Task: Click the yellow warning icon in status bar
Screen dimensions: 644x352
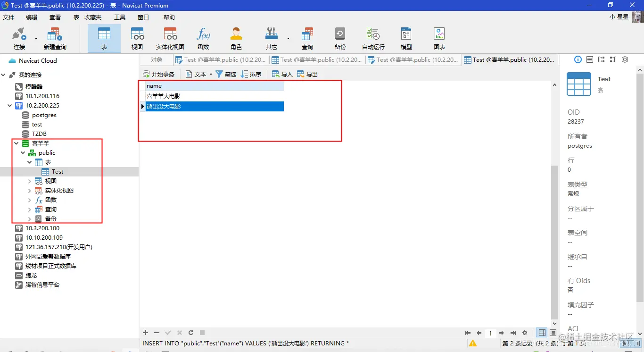Action: [x=473, y=344]
